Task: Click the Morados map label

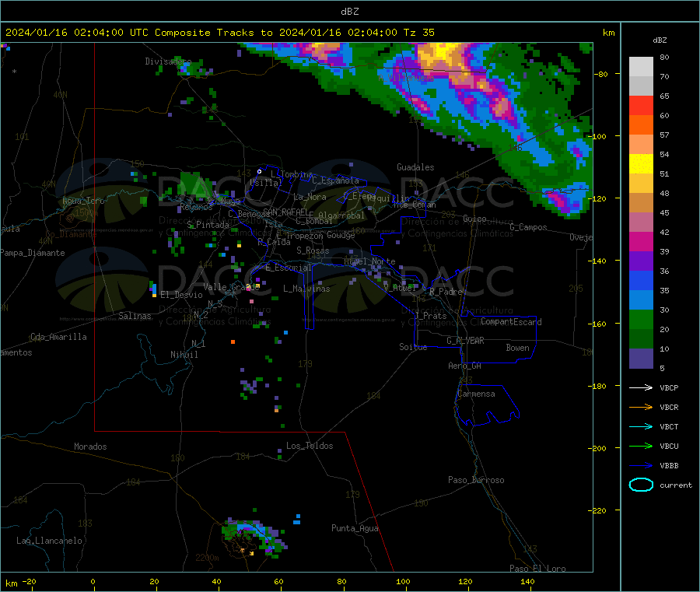Action: 90,447
